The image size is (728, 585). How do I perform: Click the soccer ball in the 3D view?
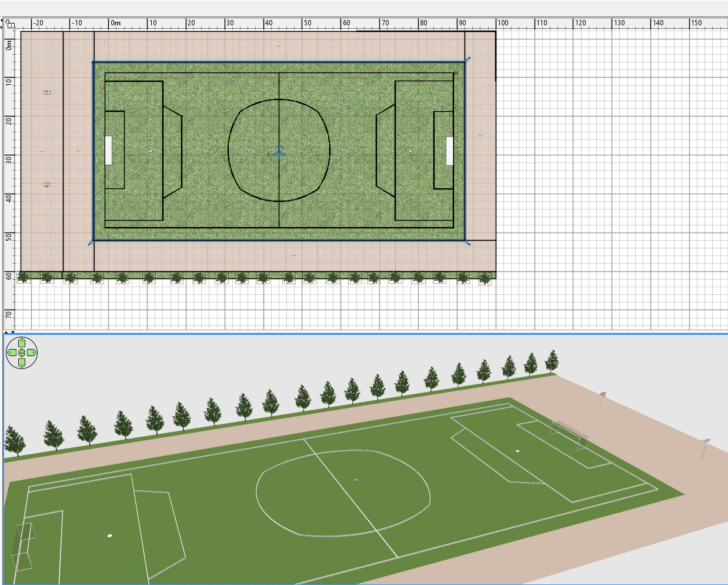[x=355, y=481]
